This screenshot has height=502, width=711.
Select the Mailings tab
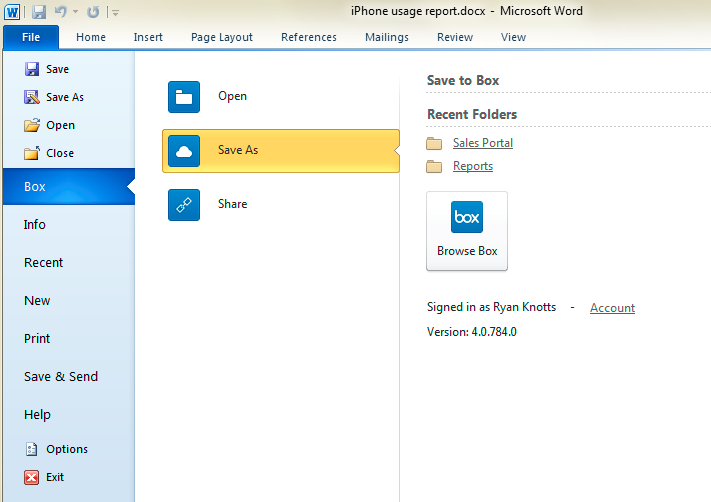tap(387, 37)
